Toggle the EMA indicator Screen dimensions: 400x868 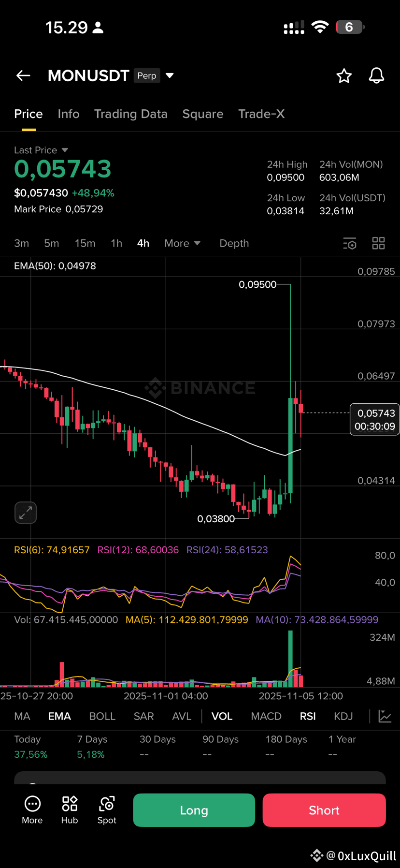[x=59, y=716]
